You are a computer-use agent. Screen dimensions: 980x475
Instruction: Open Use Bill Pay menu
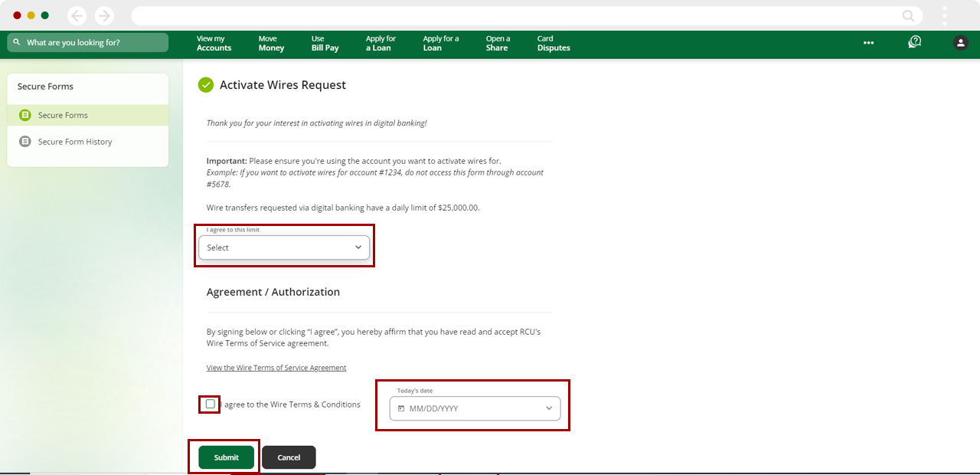tap(325, 43)
